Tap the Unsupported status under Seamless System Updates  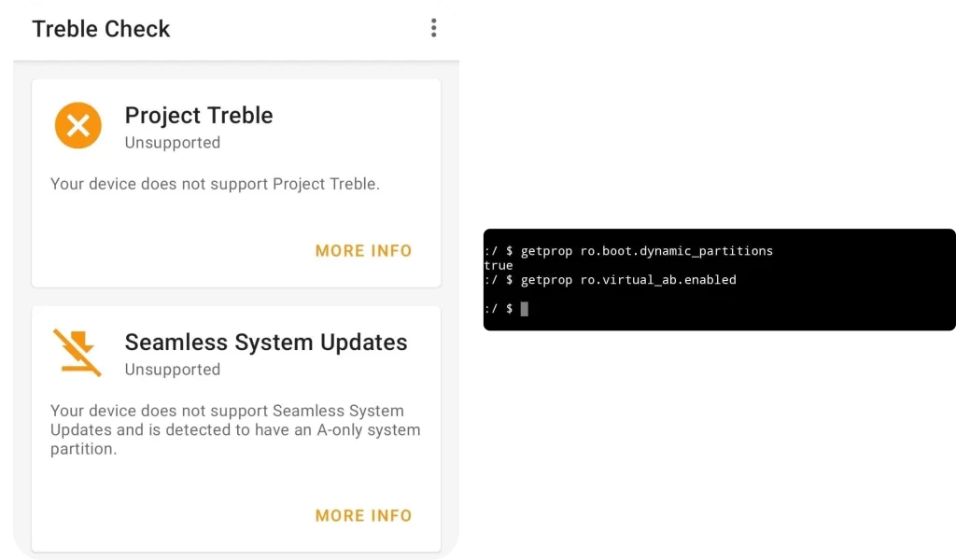click(173, 370)
